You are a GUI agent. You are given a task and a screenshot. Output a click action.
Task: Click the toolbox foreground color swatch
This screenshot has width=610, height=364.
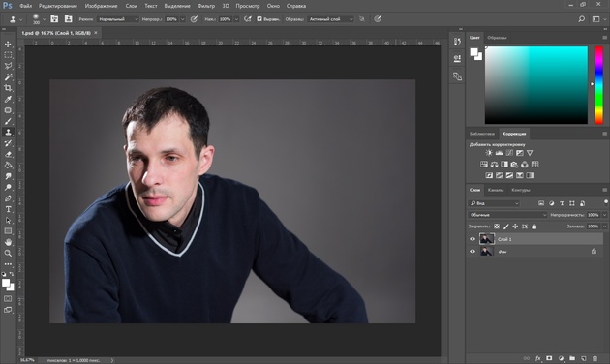(6, 283)
